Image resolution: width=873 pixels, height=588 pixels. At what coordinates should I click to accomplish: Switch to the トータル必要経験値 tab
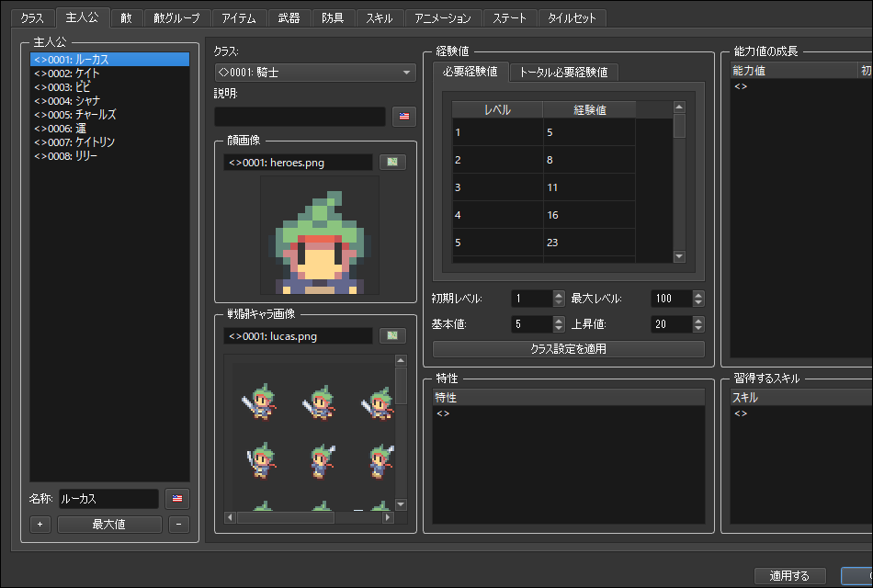click(x=563, y=73)
